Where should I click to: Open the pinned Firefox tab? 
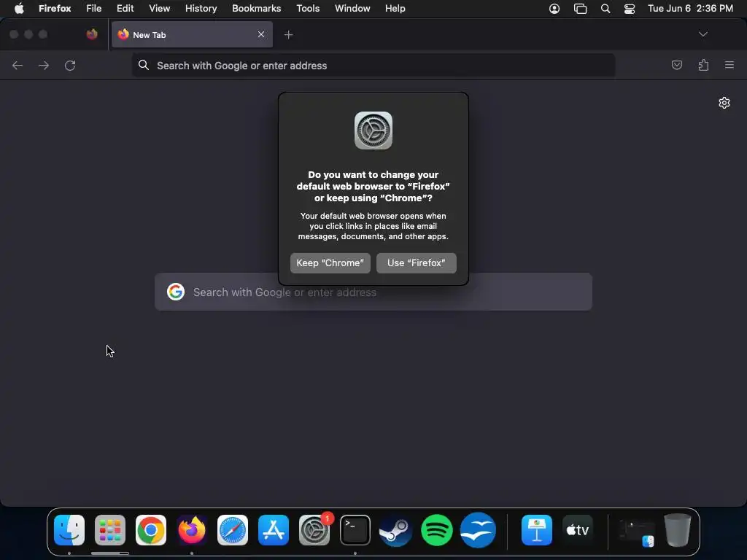[92, 34]
